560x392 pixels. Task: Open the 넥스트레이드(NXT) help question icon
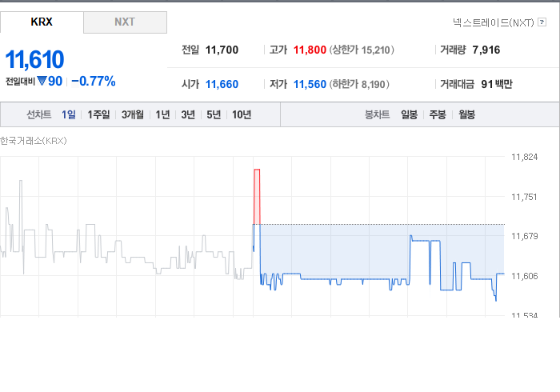(x=542, y=22)
